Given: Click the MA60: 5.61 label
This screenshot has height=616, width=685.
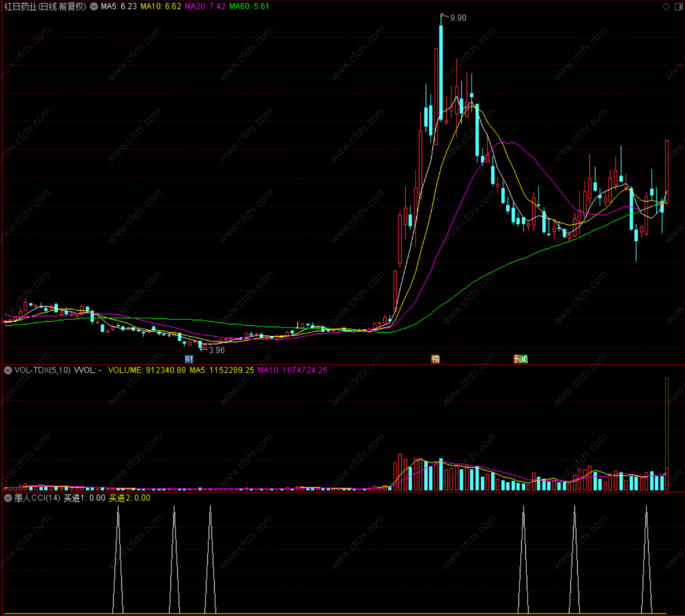Looking at the screenshot, I should tap(249, 6).
